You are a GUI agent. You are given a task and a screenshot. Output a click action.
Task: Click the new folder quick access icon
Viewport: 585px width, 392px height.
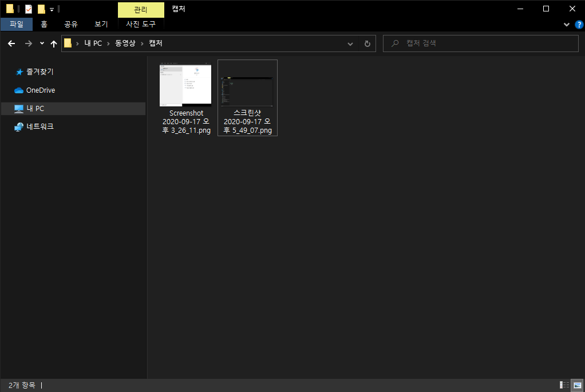(x=41, y=9)
